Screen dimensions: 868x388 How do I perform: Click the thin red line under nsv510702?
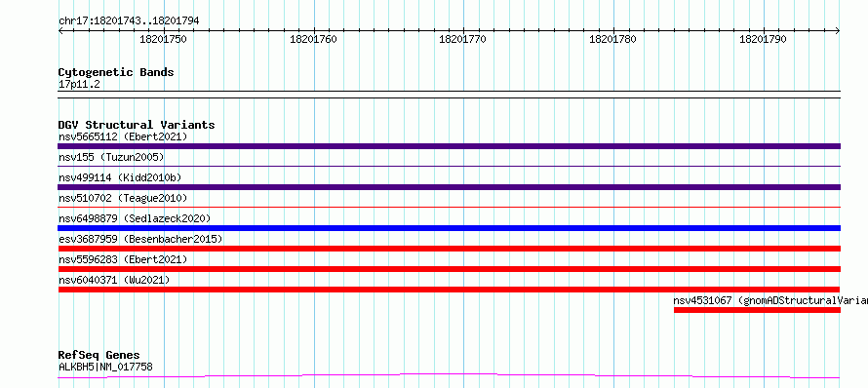coord(449,207)
